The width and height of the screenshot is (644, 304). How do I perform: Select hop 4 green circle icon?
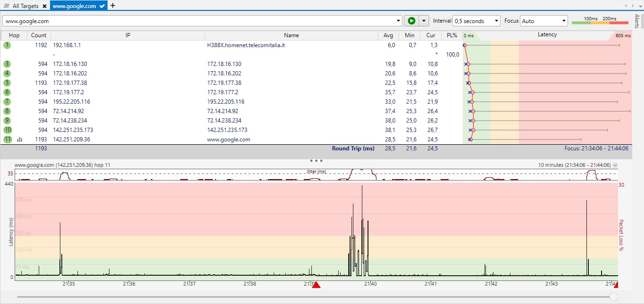pyautogui.click(x=7, y=74)
